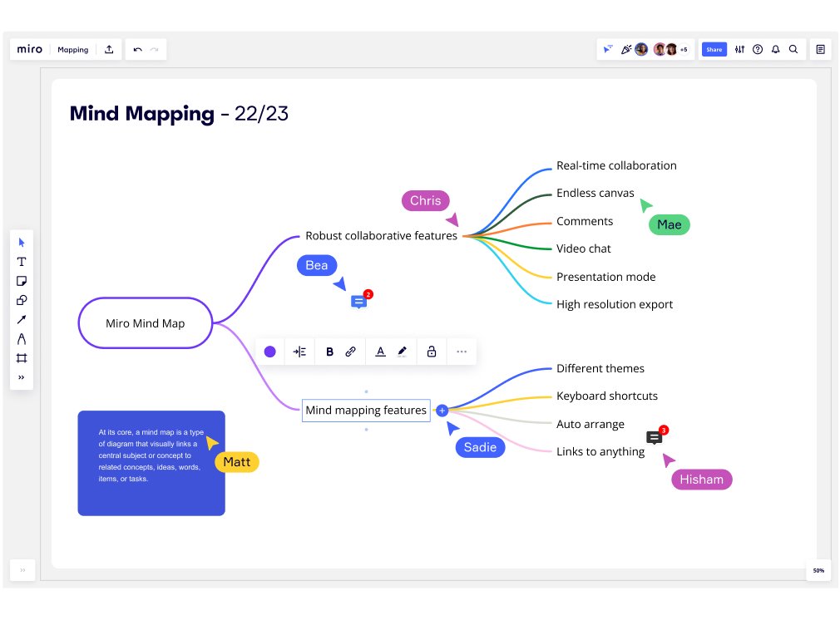Select the sticky note tool
Image resolution: width=840 pixels, height=620 pixels.
click(x=22, y=281)
